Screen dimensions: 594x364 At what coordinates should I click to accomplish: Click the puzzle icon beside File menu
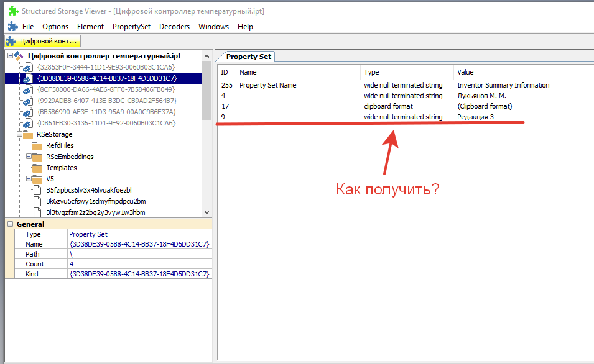pos(13,26)
